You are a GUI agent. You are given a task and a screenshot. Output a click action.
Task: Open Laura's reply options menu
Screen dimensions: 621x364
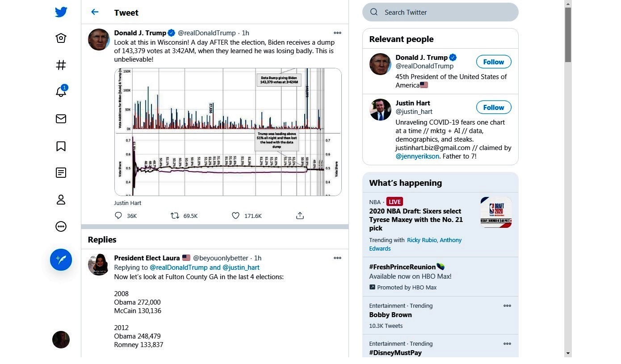(x=337, y=258)
